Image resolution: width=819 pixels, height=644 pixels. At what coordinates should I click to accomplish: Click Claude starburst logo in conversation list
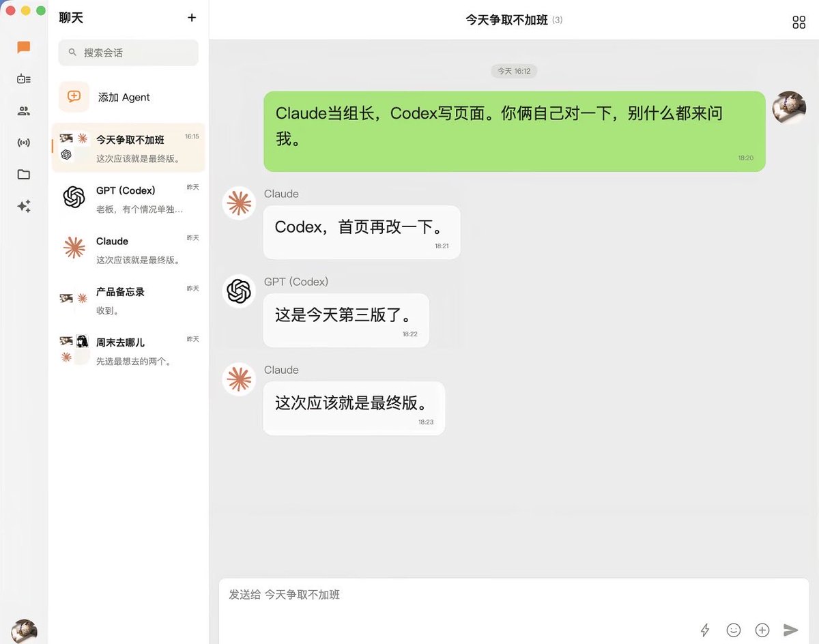tap(74, 248)
